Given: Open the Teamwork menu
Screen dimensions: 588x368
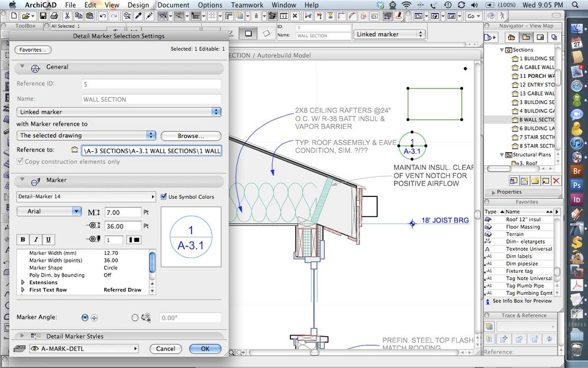Looking at the screenshot, I should pos(247,5).
